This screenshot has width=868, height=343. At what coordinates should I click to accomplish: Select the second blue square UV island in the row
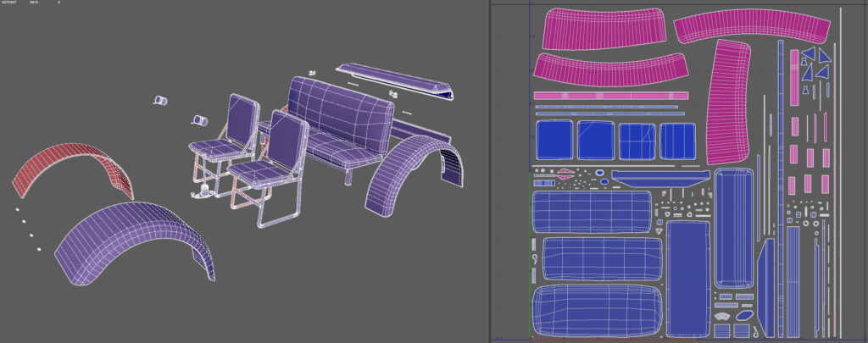click(596, 141)
